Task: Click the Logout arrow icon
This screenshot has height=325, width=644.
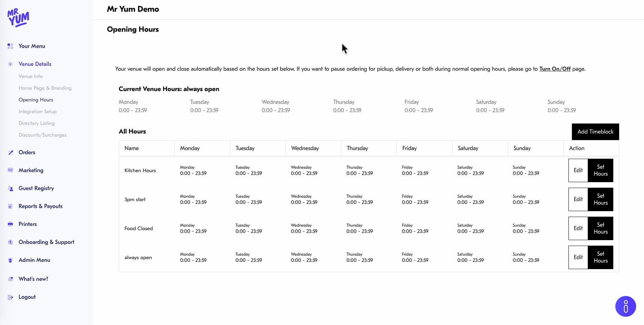Action: click(x=10, y=297)
